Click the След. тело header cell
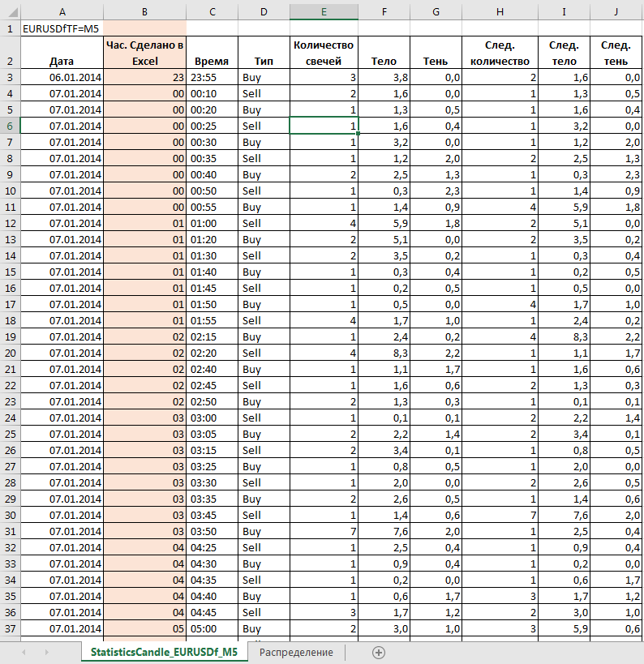This screenshot has height=664, width=644. pos(564,53)
